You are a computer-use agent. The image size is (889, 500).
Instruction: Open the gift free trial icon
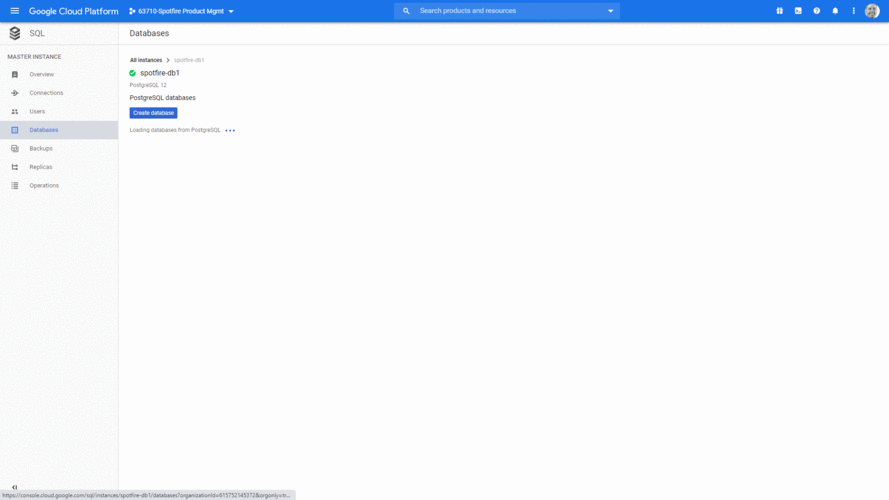tap(780, 11)
